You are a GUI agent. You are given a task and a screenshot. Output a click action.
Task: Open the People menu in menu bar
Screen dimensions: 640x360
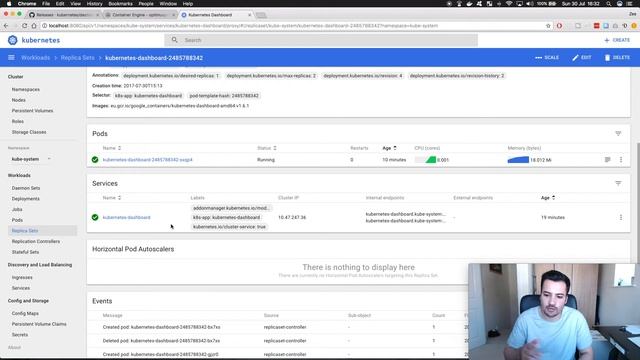click(146, 4)
